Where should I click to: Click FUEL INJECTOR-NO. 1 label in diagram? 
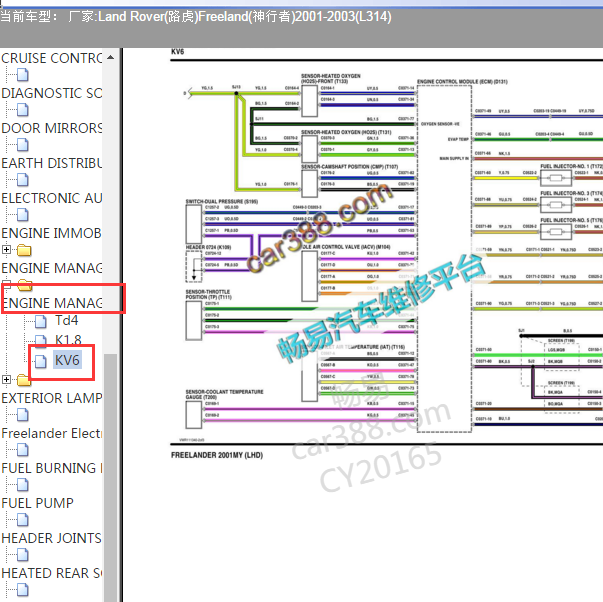coord(571,166)
